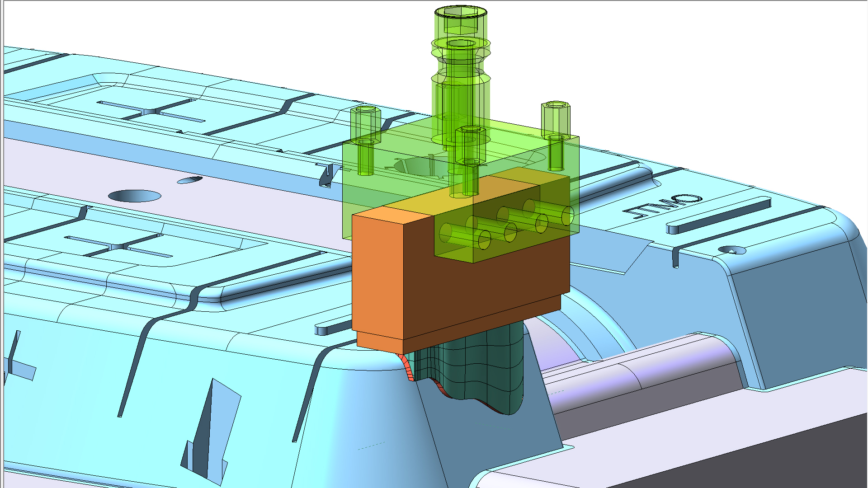Click the large elliptical hole on lavender face
868x488 pixels.
[135, 196]
